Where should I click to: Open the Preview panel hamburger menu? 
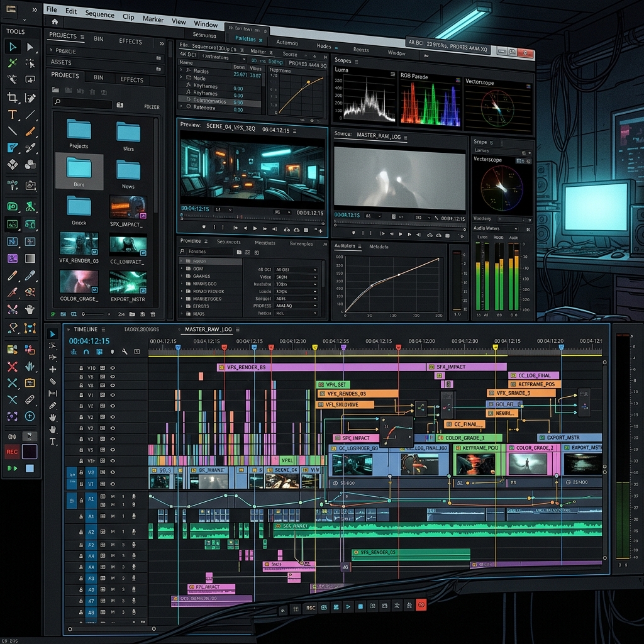[294, 131]
